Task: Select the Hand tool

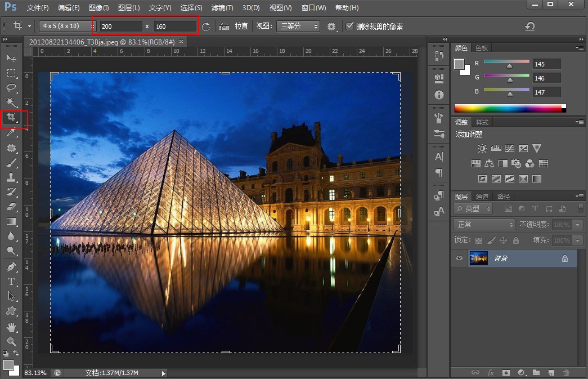Action: click(x=11, y=327)
